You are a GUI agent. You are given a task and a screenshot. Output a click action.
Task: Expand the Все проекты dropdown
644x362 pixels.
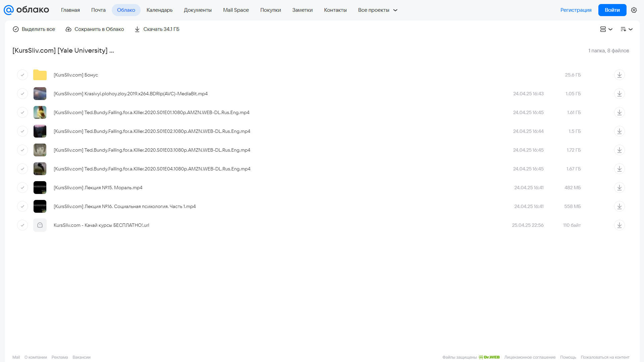(378, 10)
